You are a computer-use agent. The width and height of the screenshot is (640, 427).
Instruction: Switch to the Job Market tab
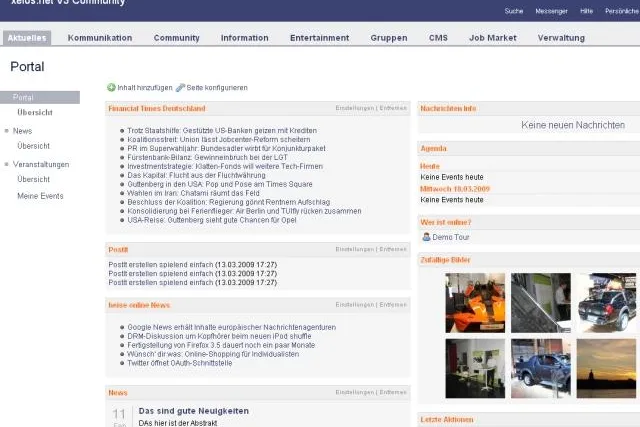click(x=493, y=38)
